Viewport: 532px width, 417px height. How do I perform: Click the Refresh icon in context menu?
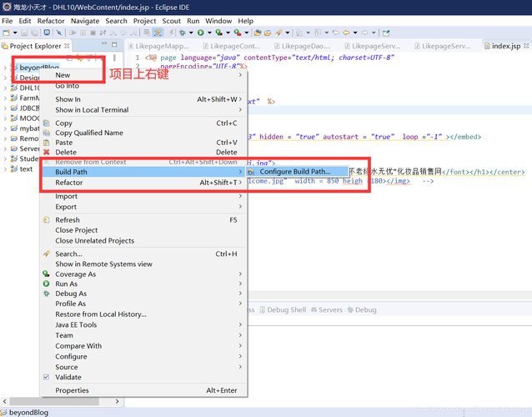coord(47,220)
